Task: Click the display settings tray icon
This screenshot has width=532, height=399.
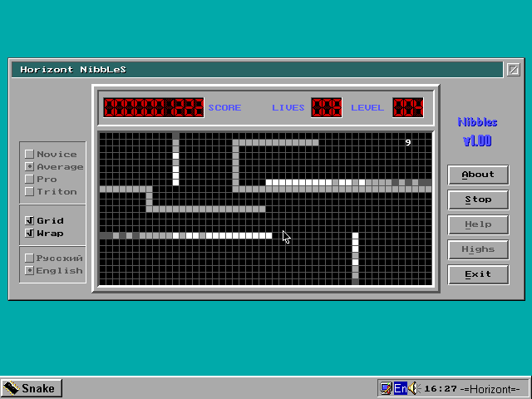Action: pos(386,388)
